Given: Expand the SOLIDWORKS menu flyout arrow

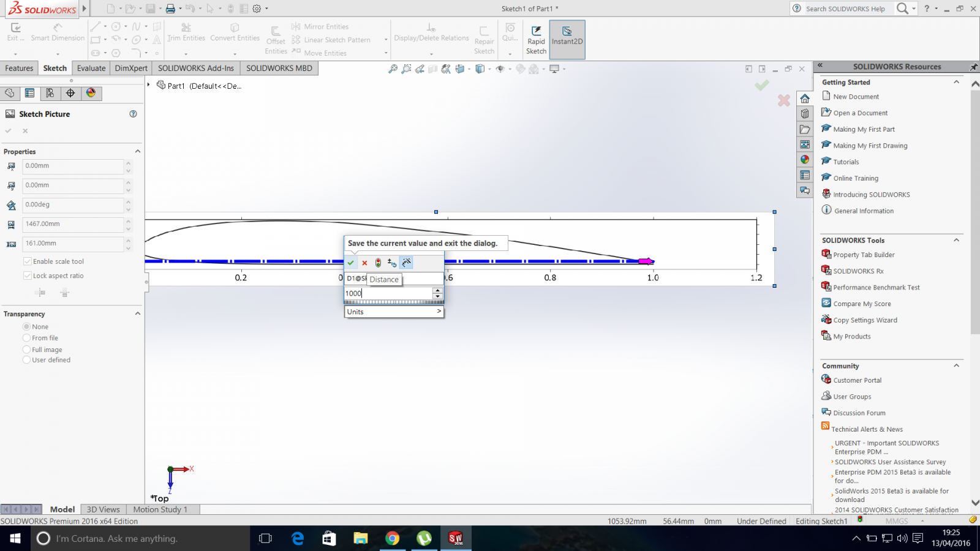Looking at the screenshot, I should coord(85,9).
